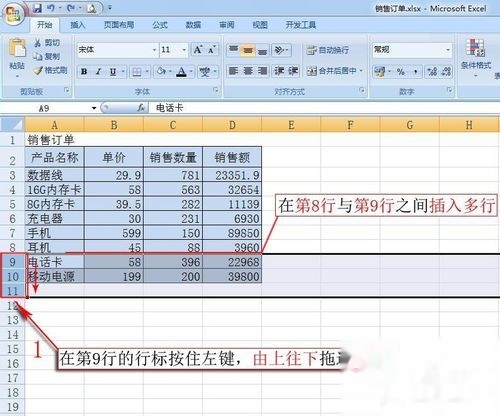
Task: Open the font size dropdown showing 11
Action: [x=184, y=50]
